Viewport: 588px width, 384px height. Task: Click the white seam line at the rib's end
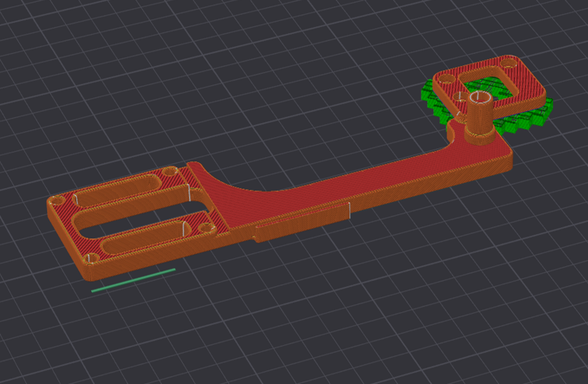[350, 211]
